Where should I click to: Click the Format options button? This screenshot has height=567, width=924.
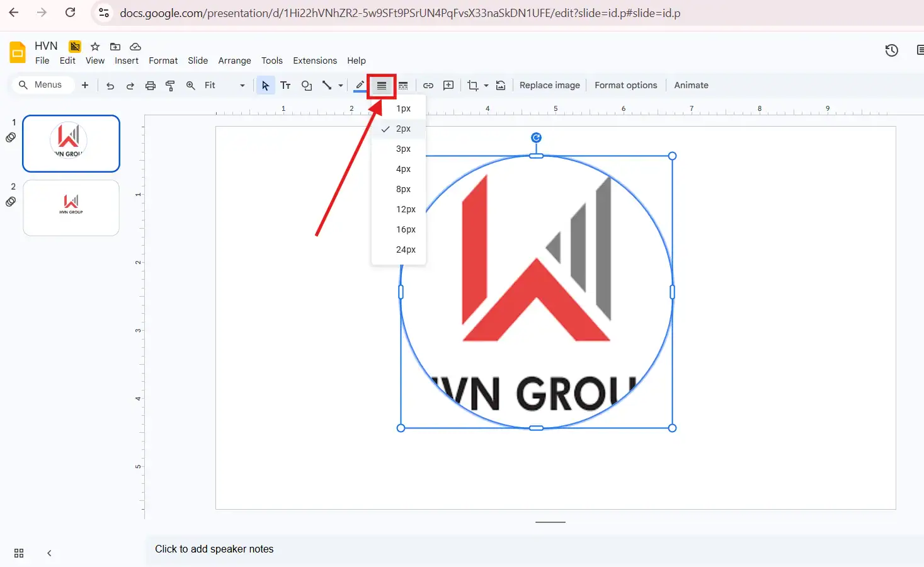(x=625, y=85)
